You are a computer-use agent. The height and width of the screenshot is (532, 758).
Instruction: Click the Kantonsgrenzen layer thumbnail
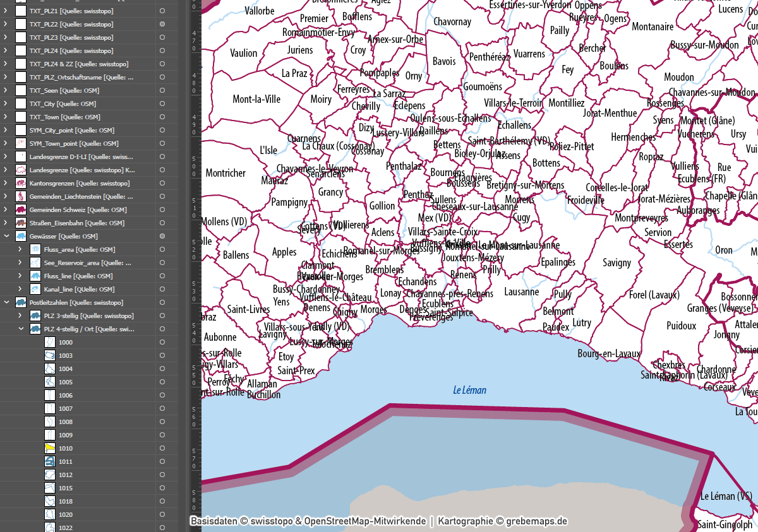21,183
